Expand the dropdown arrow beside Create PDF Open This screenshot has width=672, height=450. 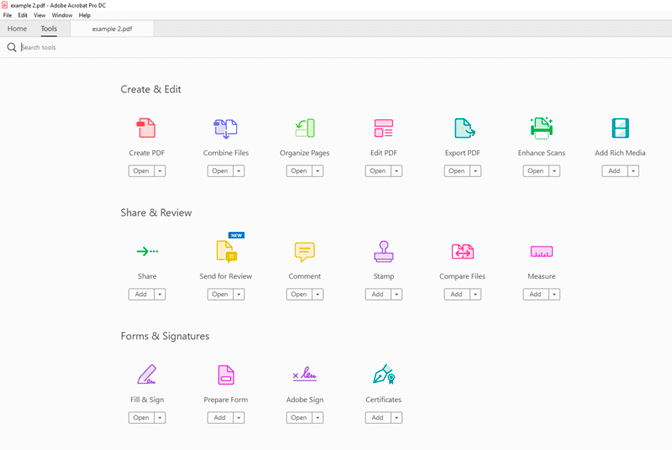[160, 171]
